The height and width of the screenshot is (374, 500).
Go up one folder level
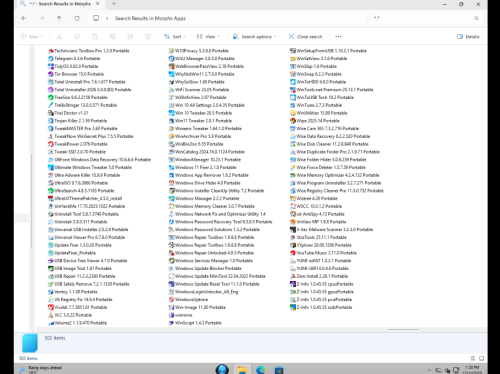(59, 18)
